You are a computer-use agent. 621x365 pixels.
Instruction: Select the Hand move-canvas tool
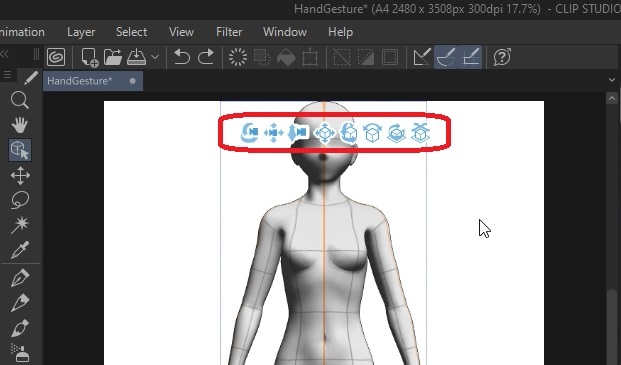[x=19, y=125]
